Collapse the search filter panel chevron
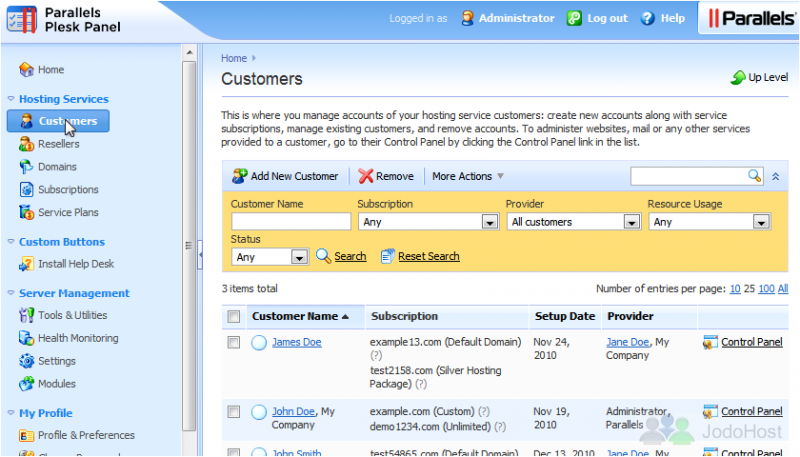 pyautogui.click(x=776, y=176)
